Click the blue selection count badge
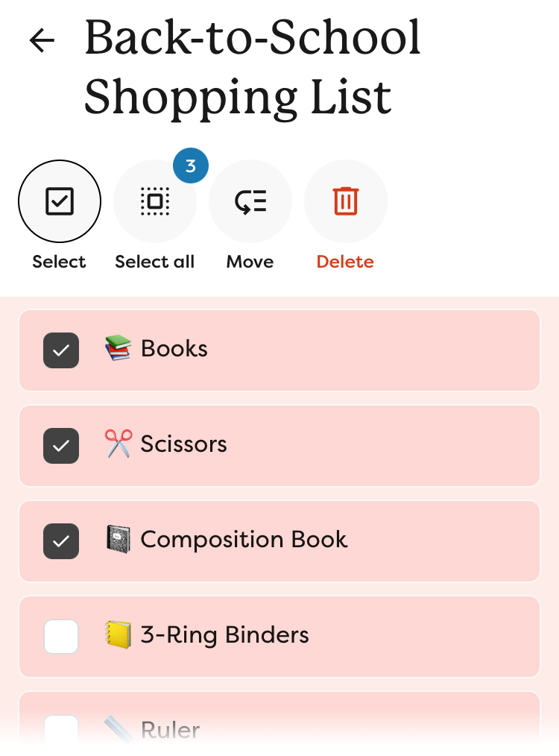The width and height of the screenshot is (559, 756). click(191, 166)
